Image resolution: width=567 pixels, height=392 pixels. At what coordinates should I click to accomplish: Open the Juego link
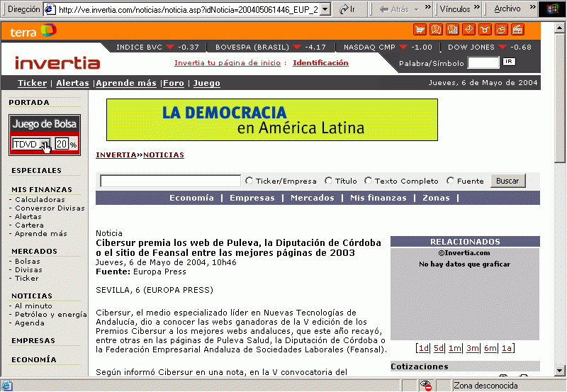tap(206, 83)
